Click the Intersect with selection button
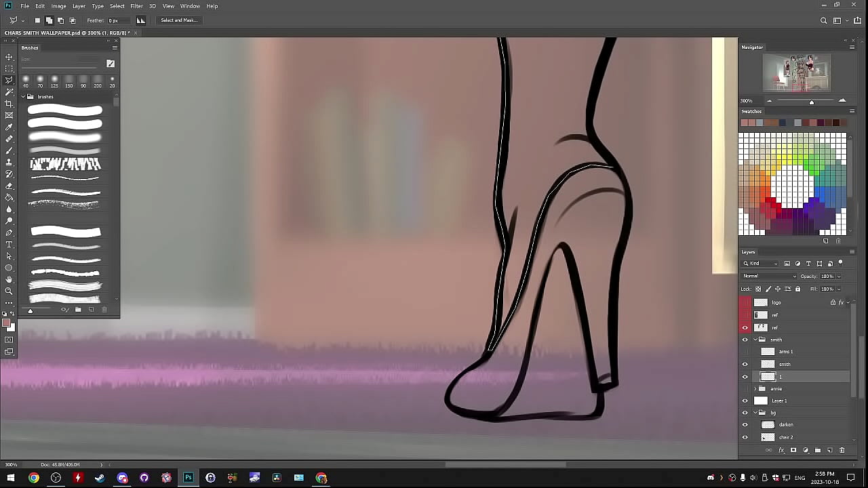The width and height of the screenshot is (868, 488). 73,20
